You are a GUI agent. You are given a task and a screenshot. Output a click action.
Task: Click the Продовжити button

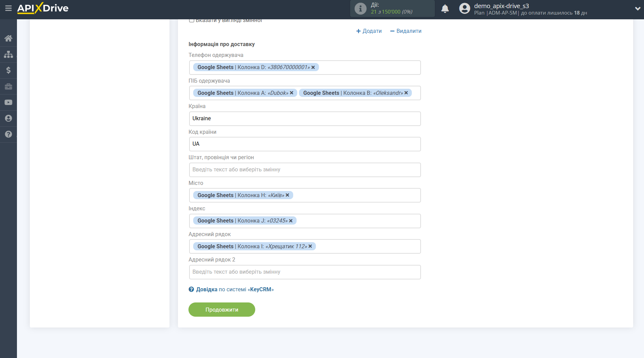click(222, 310)
